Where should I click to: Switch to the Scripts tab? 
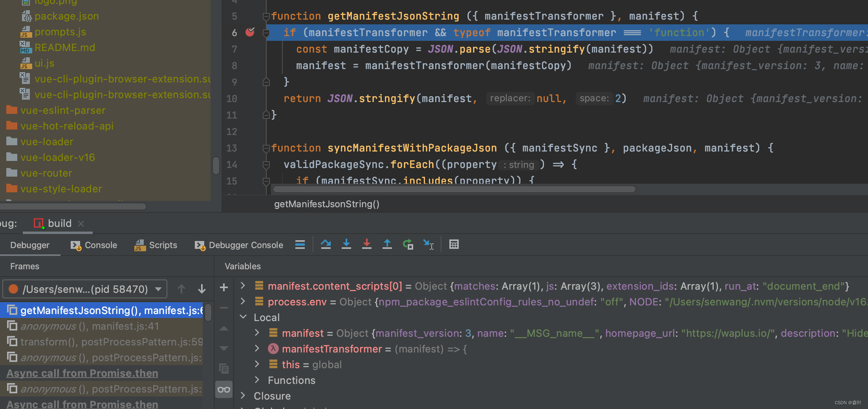click(156, 245)
